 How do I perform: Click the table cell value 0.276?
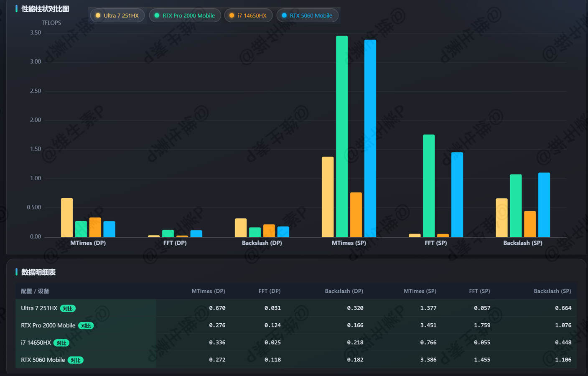217,325
